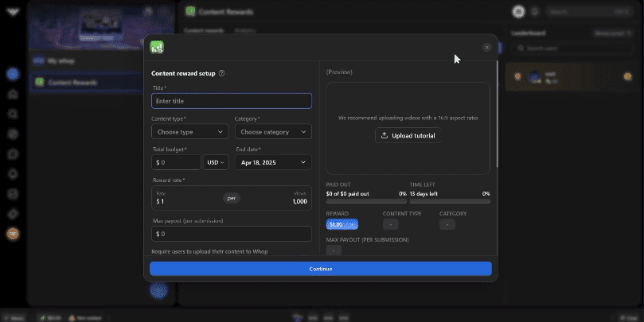The image size is (644, 322).
Task: Click the green Content Rewards app icon in dialog header
Action: click(x=157, y=47)
